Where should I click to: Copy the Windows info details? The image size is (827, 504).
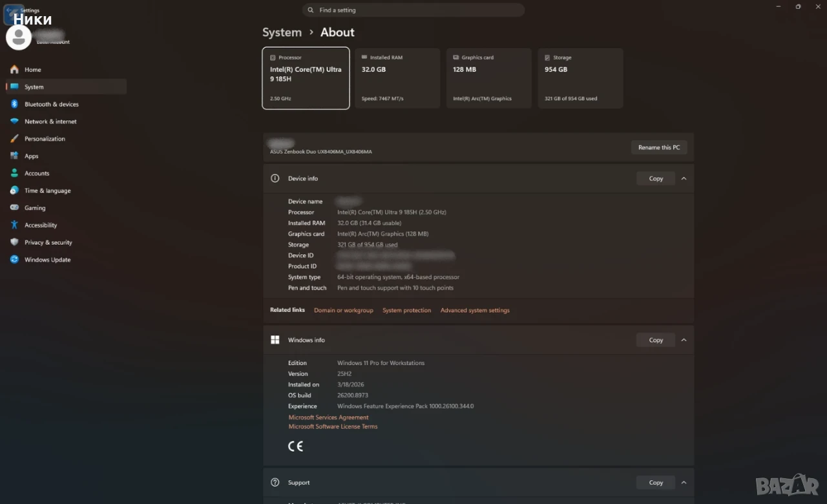coord(656,340)
